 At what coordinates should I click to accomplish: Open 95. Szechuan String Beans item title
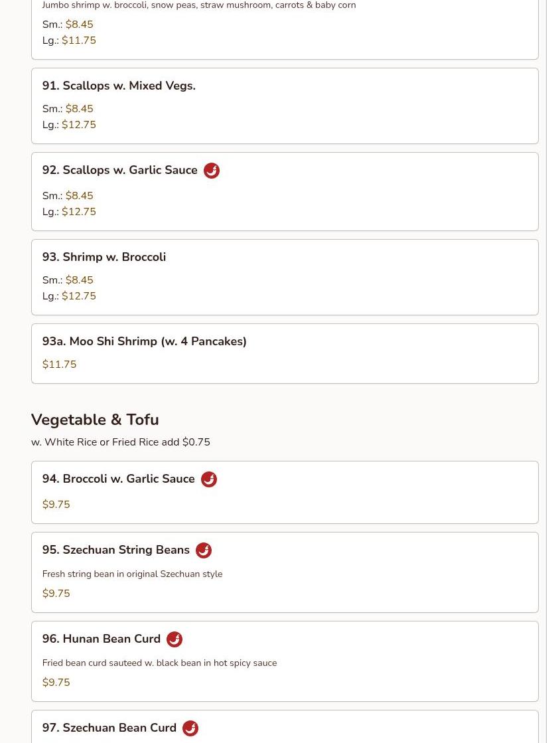tap(116, 550)
